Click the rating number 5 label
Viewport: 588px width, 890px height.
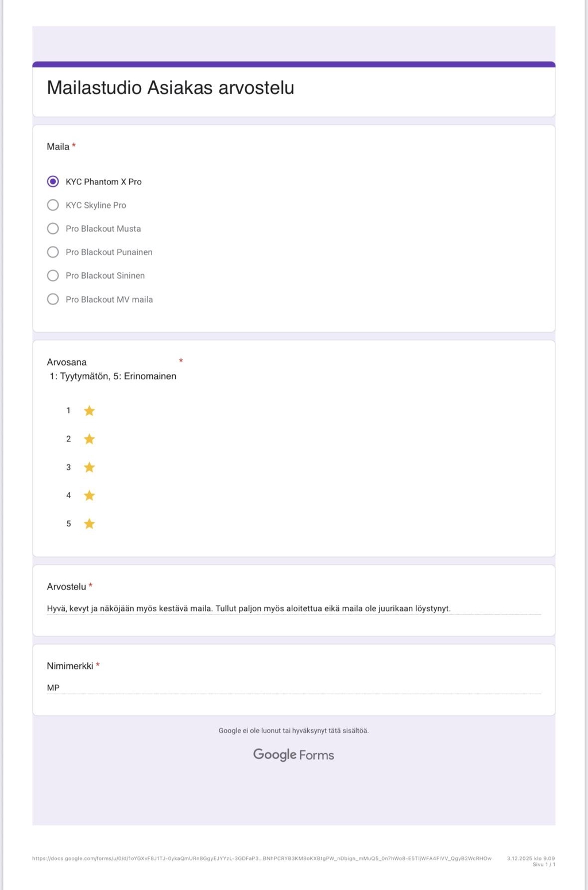click(68, 524)
